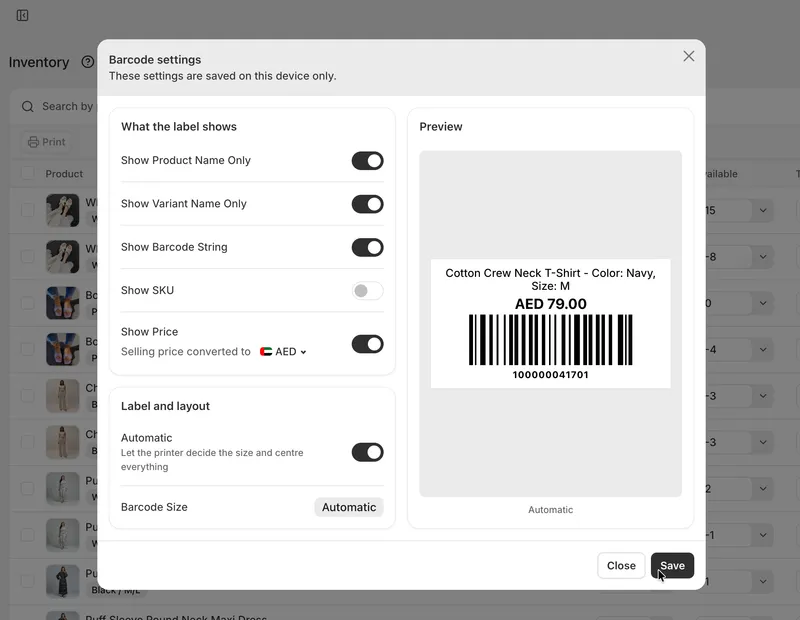
Task: Collapse the sidebar with the panel icon
Action: click(x=22, y=15)
